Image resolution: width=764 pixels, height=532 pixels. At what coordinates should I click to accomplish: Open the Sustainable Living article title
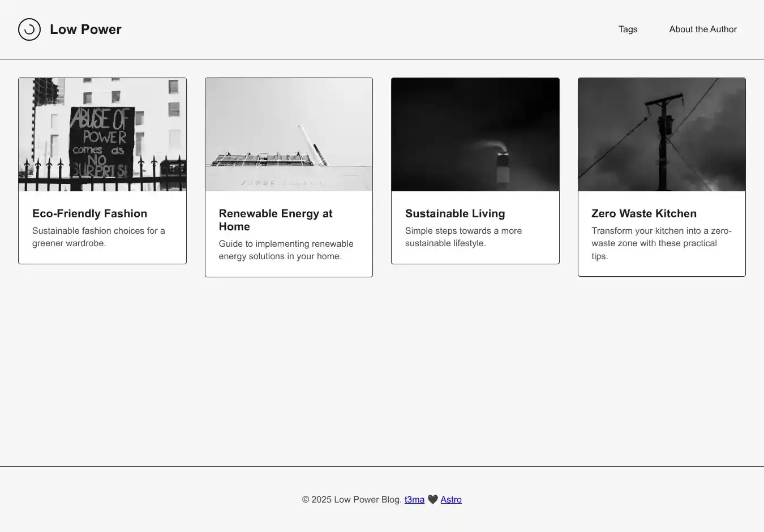455,213
